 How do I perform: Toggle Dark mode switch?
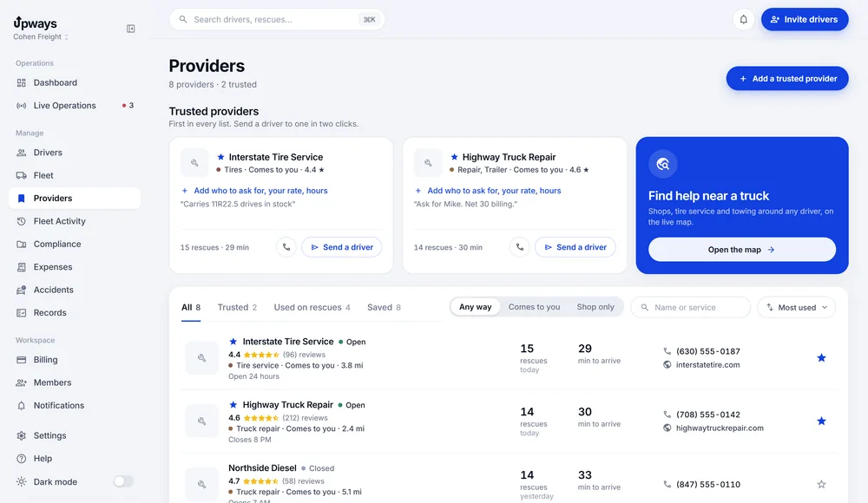click(123, 481)
